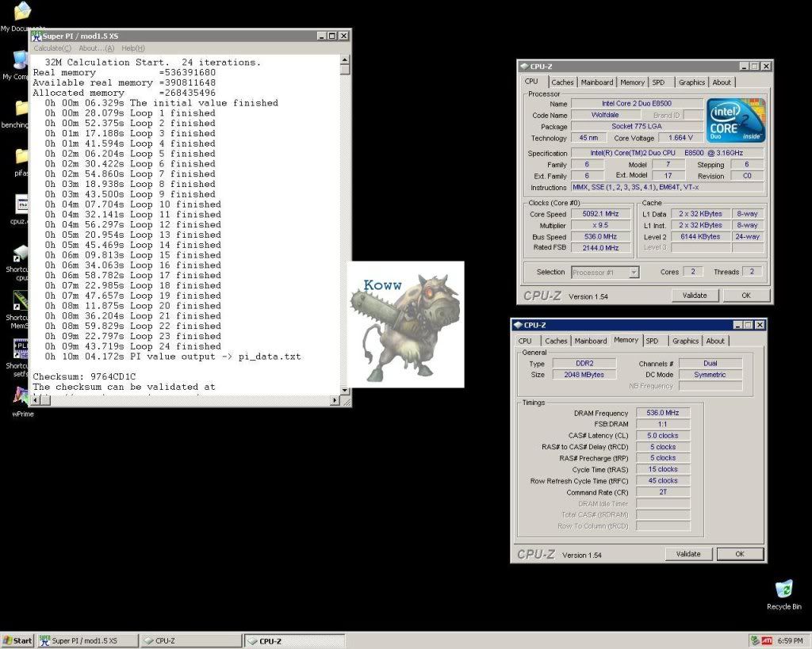The width and height of the screenshot is (812, 649).
Task: Click the Windows Start button
Action: click(17, 640)
